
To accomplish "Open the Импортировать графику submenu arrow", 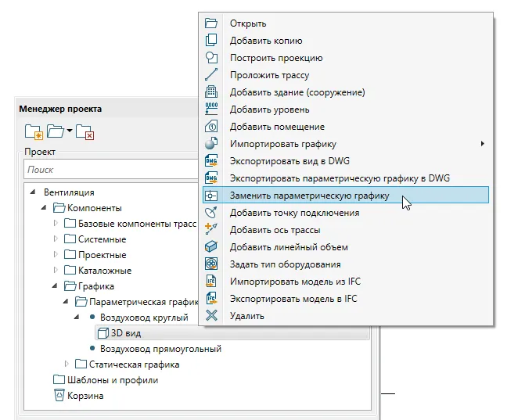I will point(483,144).
